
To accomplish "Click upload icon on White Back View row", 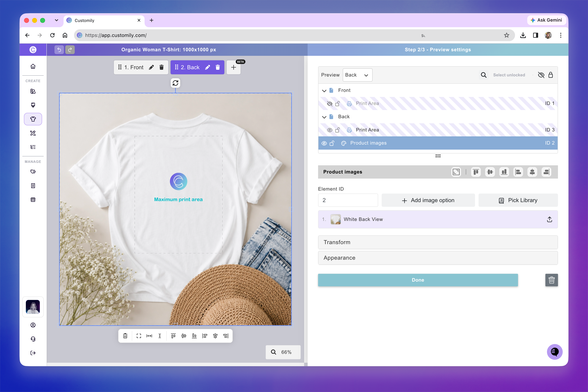I will tap(549, 219).
